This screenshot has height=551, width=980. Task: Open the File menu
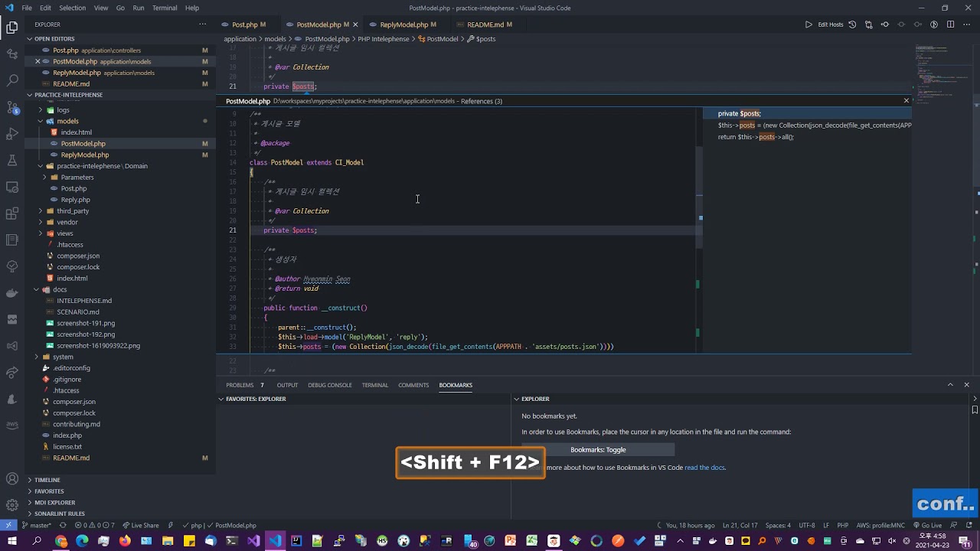pyautogui.click(x=27, y=8)
